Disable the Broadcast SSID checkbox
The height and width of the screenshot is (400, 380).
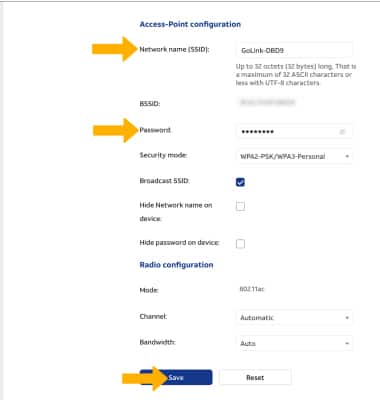(x=240, y=182)
